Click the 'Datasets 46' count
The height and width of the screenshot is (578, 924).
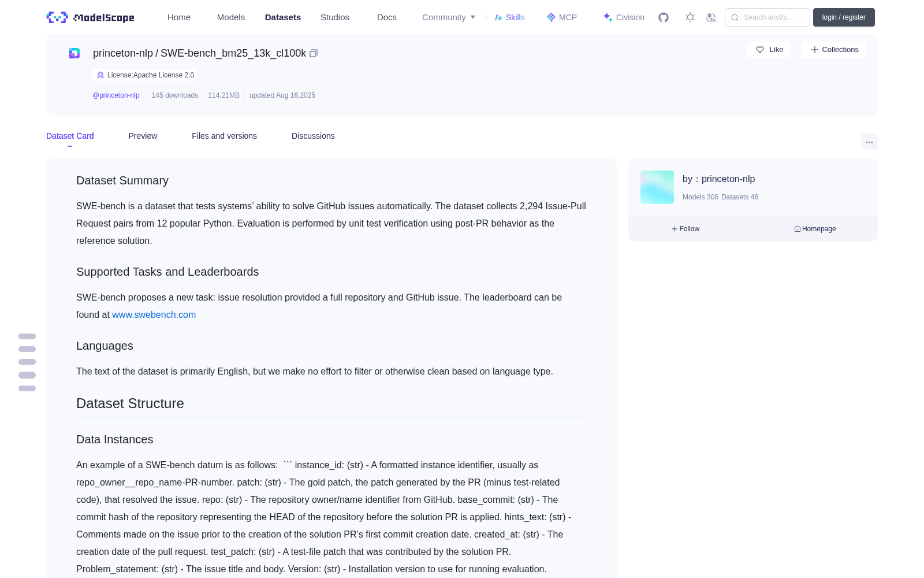(x=740, y=197)
